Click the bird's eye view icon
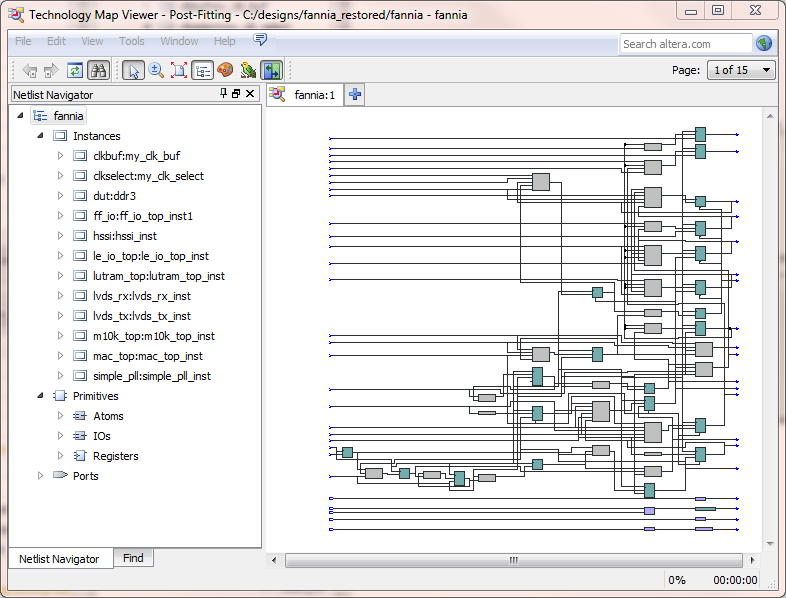The image size is (786, 598). tap(248, 71)
